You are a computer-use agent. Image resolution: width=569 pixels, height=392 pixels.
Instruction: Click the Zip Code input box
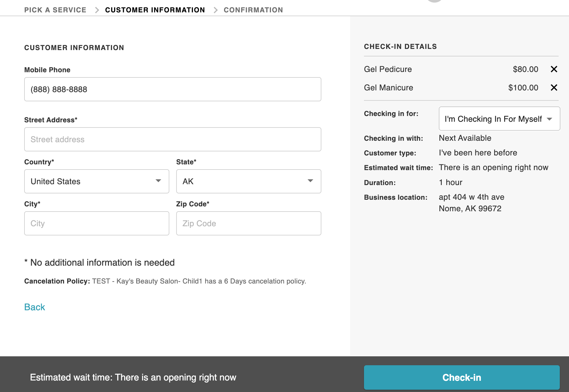[249, 223]
